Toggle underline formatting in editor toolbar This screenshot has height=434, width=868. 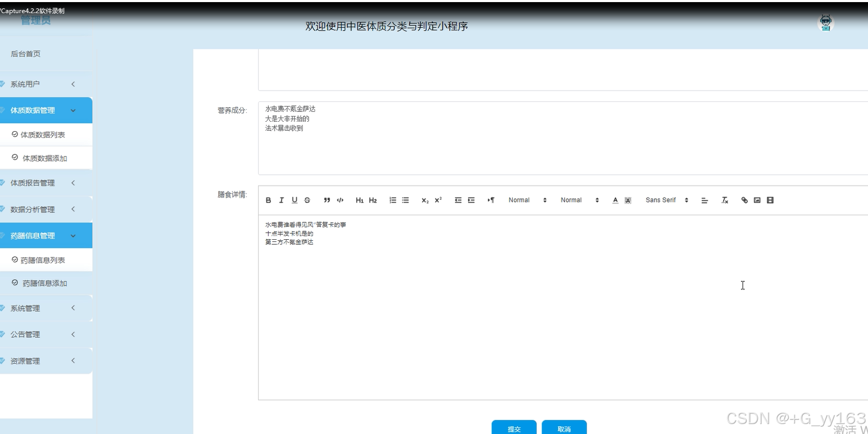point(294,200)
